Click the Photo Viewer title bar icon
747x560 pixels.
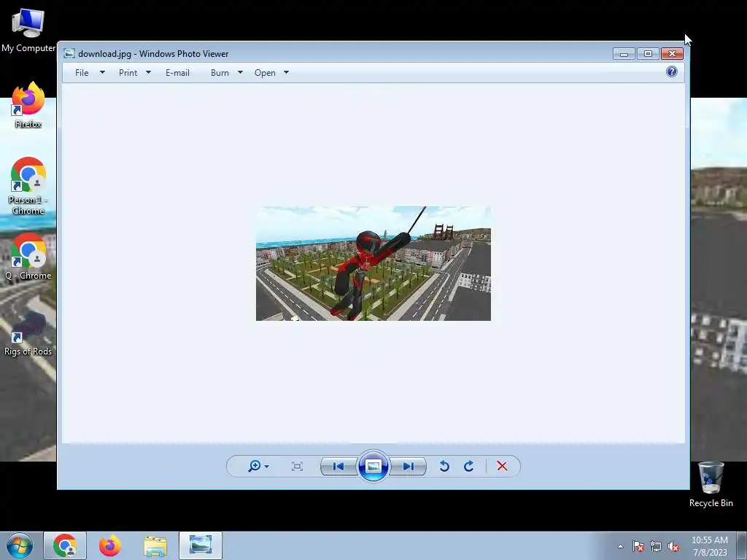(x=69, y=53)
